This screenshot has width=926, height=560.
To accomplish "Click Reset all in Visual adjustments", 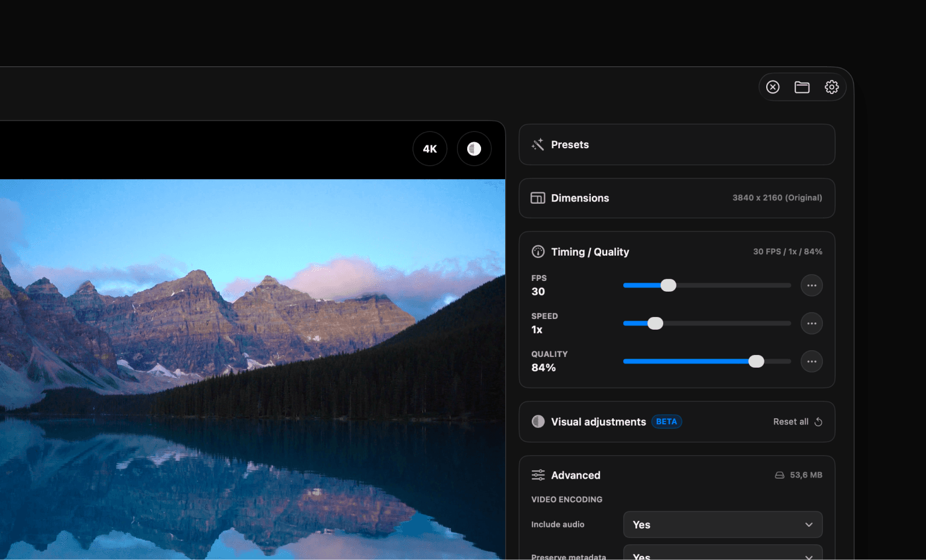I will (x=798, y=422).
